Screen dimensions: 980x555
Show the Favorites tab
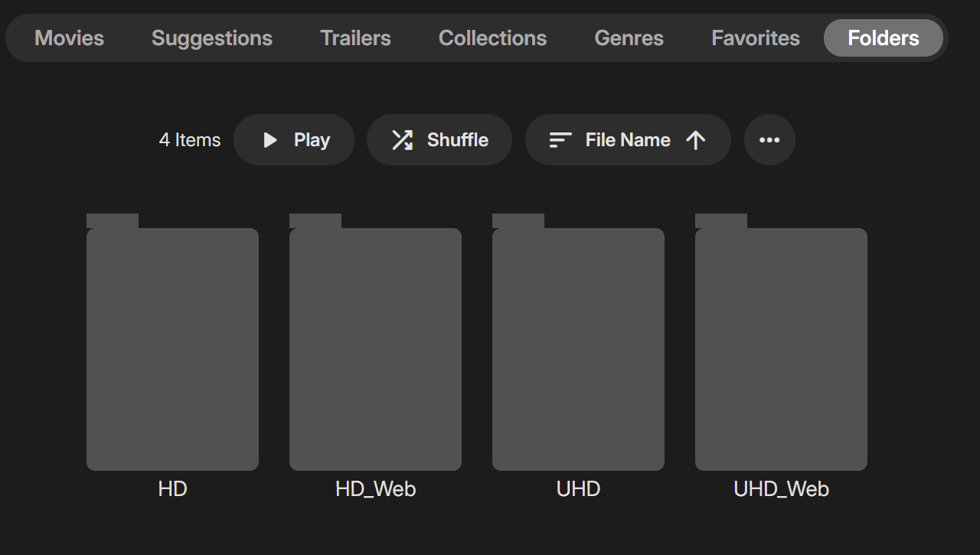point(756,38)
